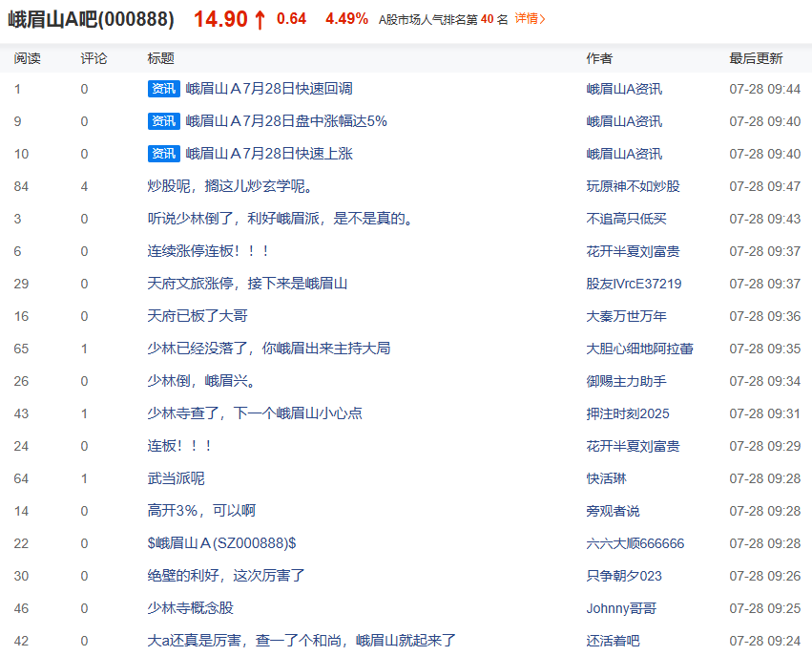812x656 pixels.
Task: Open post 听说少林倒了，利好峨眉派
Action: tap(281, 219)
